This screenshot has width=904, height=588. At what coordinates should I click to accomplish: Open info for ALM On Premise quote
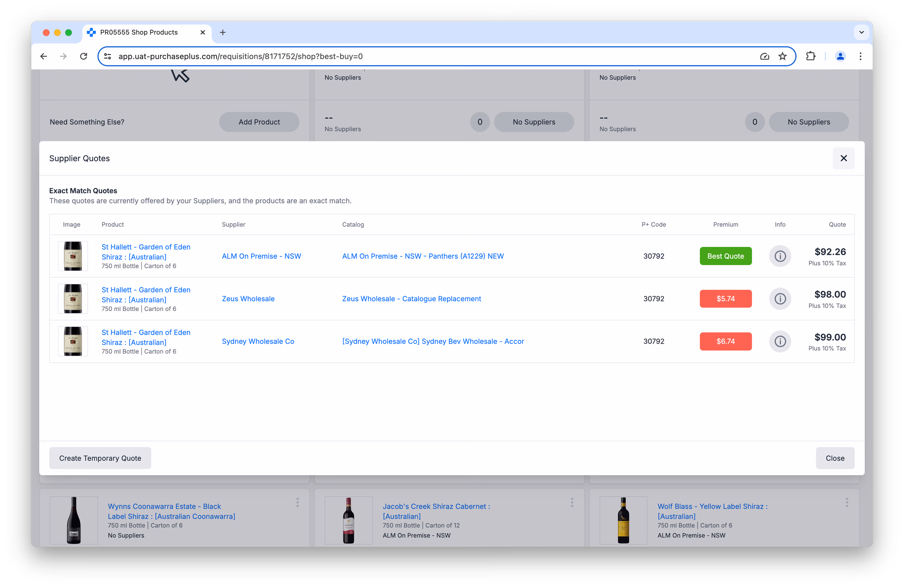780,256
